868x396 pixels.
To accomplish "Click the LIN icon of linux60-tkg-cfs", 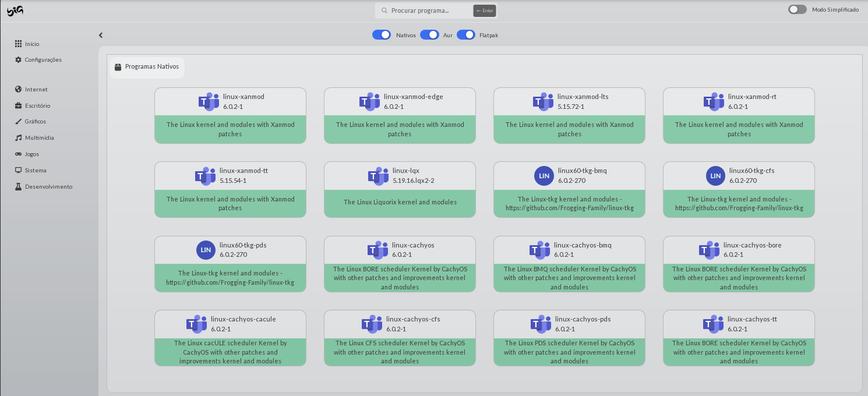I will 715,176.
